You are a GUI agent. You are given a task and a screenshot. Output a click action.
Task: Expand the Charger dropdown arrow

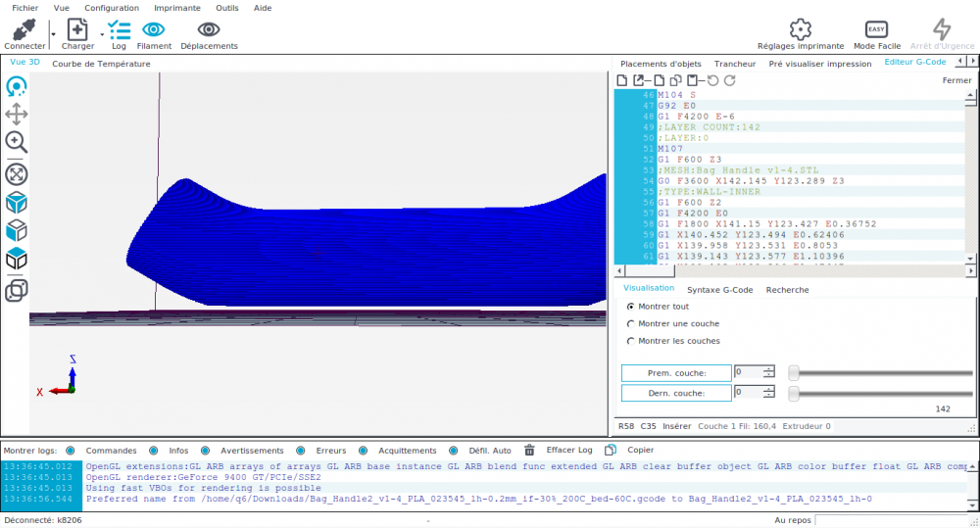click(x=103, y=32)
